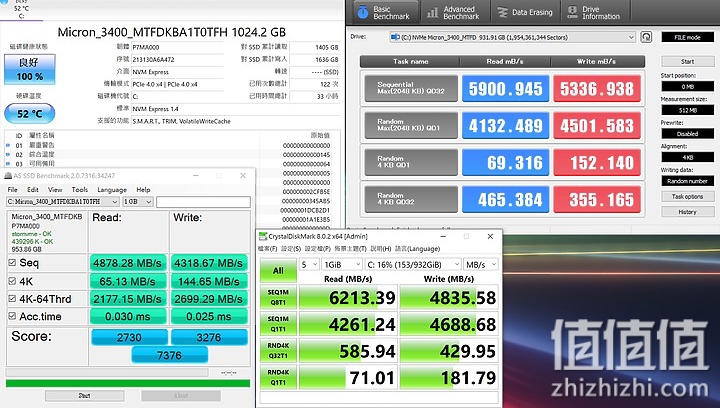Screen dimensions: 720x408
Task: Open the 1GiB test size dropdown in CrystalDiskMark
Action: click(x=341, y=265)
